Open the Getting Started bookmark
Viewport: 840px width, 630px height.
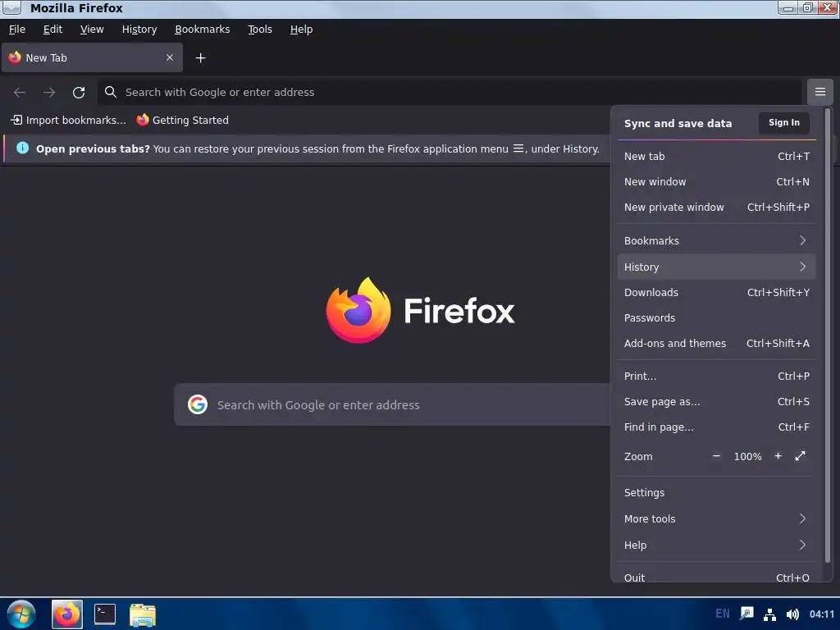pos(183,120)
